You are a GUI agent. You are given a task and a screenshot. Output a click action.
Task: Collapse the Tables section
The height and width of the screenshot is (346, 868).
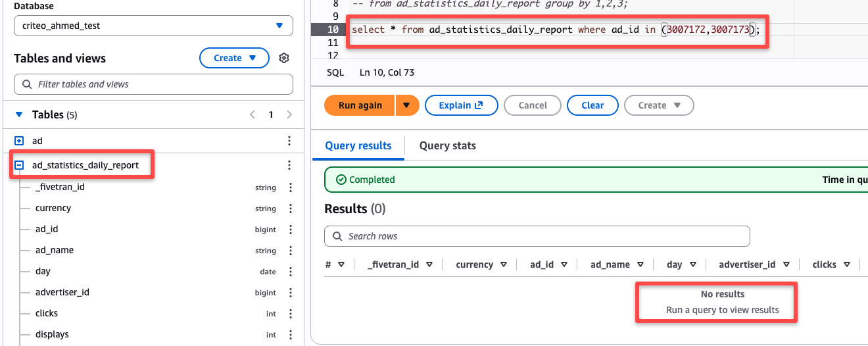click(x=19, y=114)
